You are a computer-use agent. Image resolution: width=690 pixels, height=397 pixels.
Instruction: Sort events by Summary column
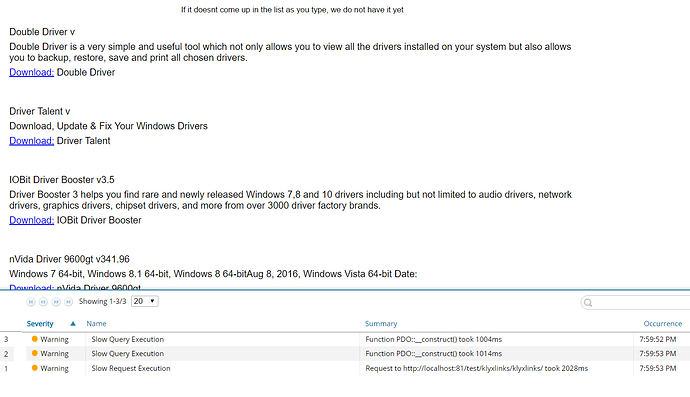[x=381, y=323]
